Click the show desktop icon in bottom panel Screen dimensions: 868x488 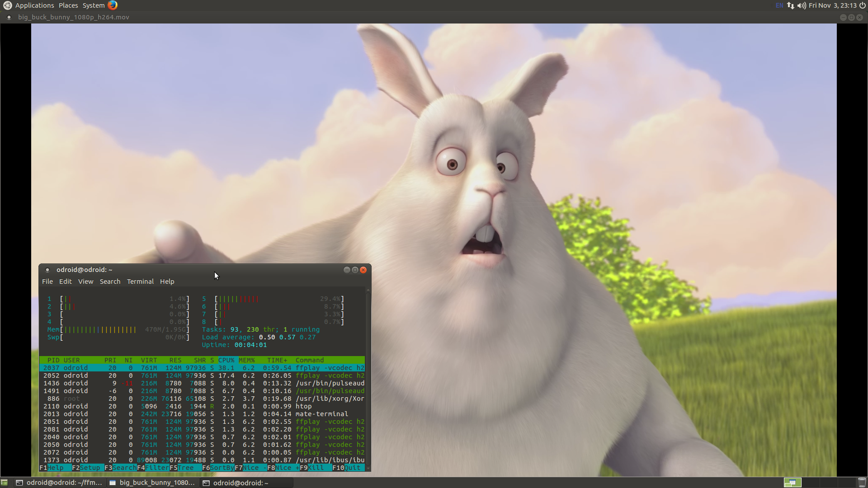tap(5, 483)
